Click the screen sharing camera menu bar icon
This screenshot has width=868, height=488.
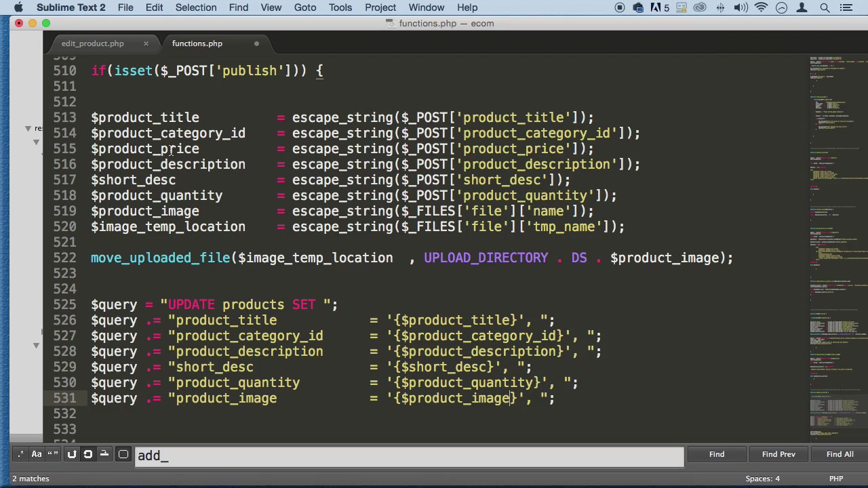pos(638,7)
